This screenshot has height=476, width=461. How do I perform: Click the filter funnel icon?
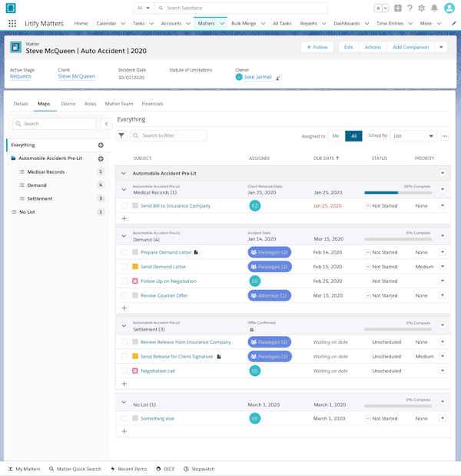[121, 135]
